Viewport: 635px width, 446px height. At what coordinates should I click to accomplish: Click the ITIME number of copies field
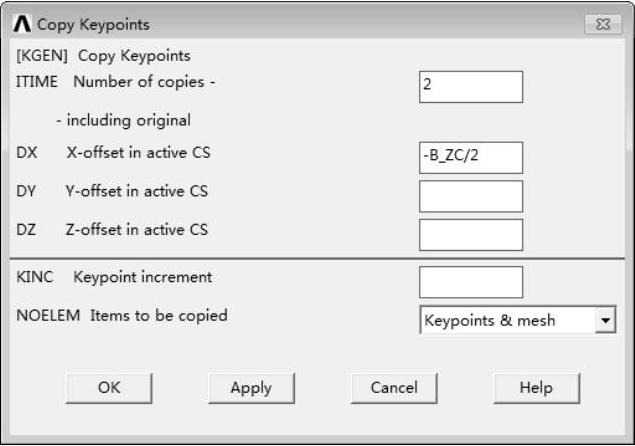pos(470,86)
